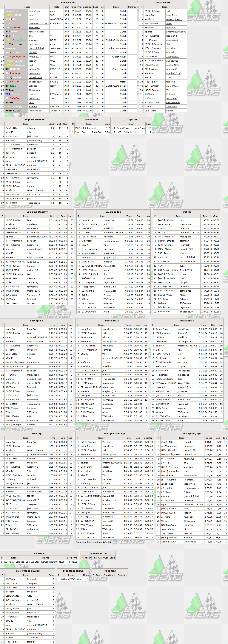
Task: Select the Best lap column header in Race results
Action: tap(87, 7)
